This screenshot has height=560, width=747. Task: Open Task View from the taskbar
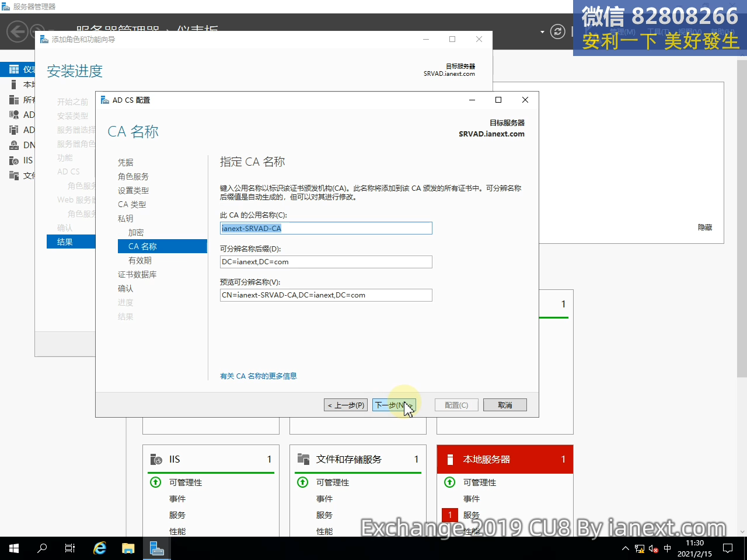point(70,548)
